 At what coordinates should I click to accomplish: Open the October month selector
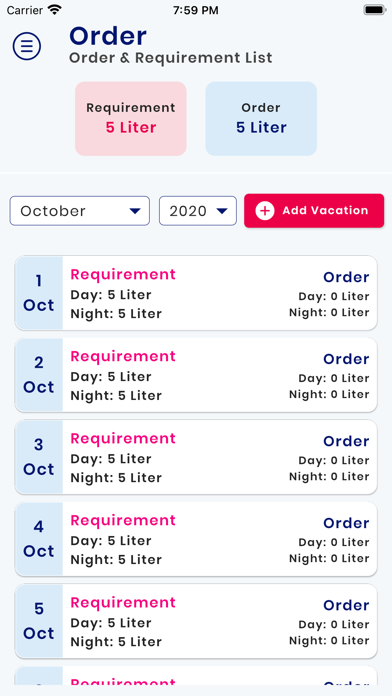click(x=80, y=211)
